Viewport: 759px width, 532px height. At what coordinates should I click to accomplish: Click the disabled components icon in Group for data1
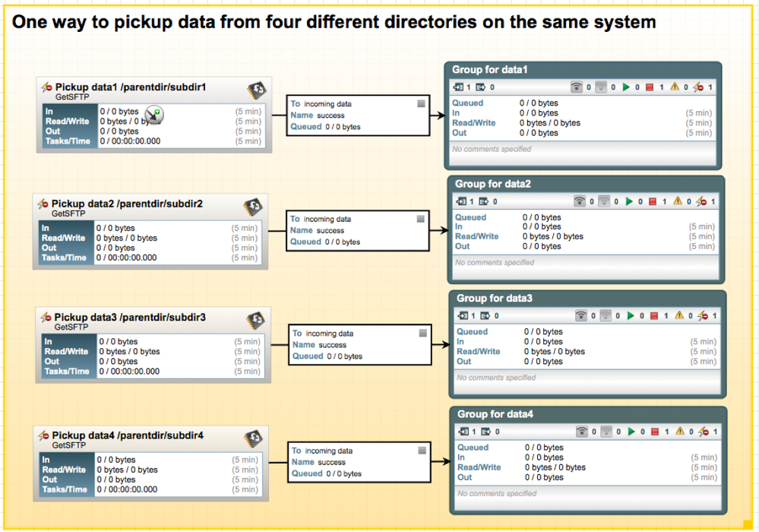[700, 87]
